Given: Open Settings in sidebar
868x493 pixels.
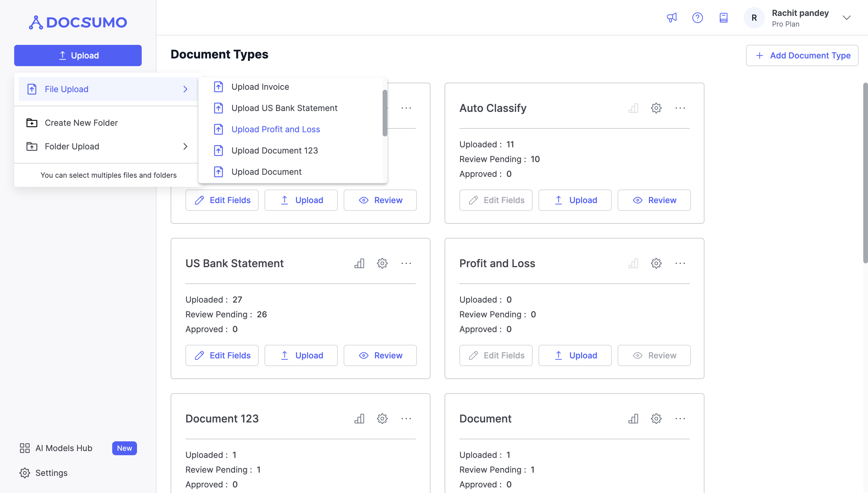Looking at the screenshot, I should pos(43,473).
